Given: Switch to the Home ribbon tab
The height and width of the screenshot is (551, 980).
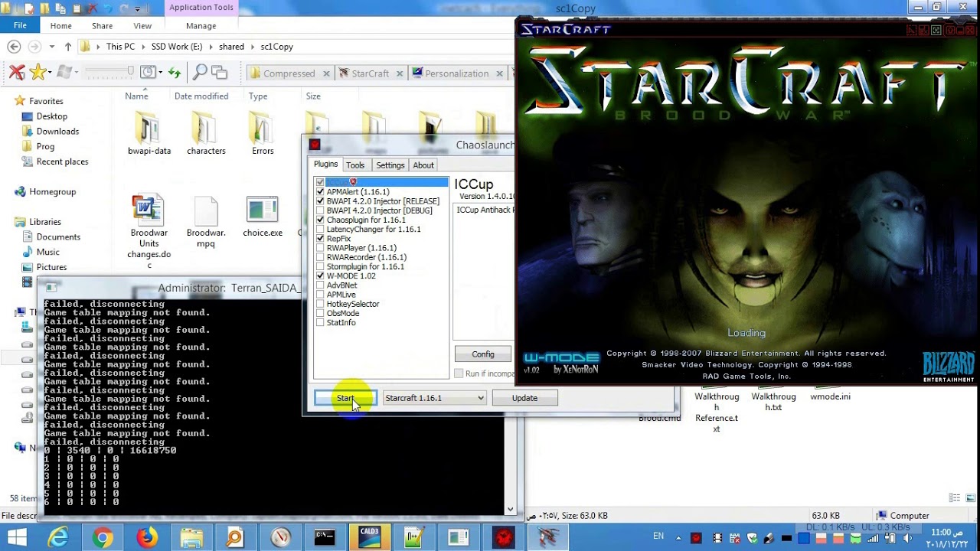Looking at the screenshot, I should (x=60, y=26).
